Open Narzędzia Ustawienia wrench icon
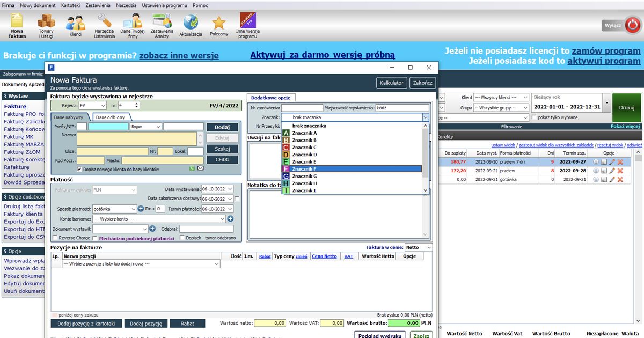The image size is (644, 338). click(104, 26)
